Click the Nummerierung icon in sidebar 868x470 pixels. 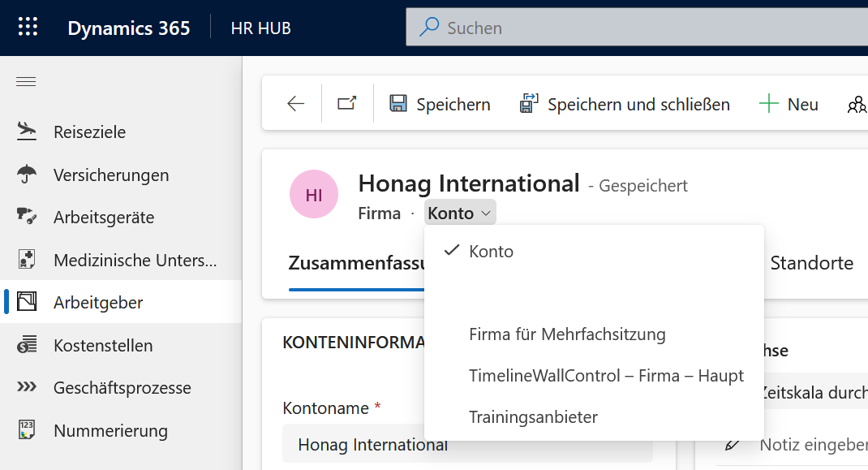click(x=27, y=429)
